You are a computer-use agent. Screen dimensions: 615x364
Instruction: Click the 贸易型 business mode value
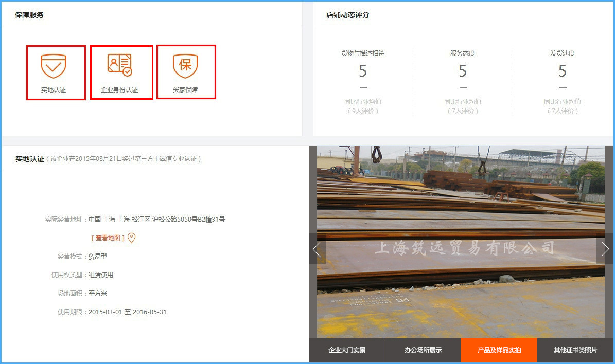[98, 256]
